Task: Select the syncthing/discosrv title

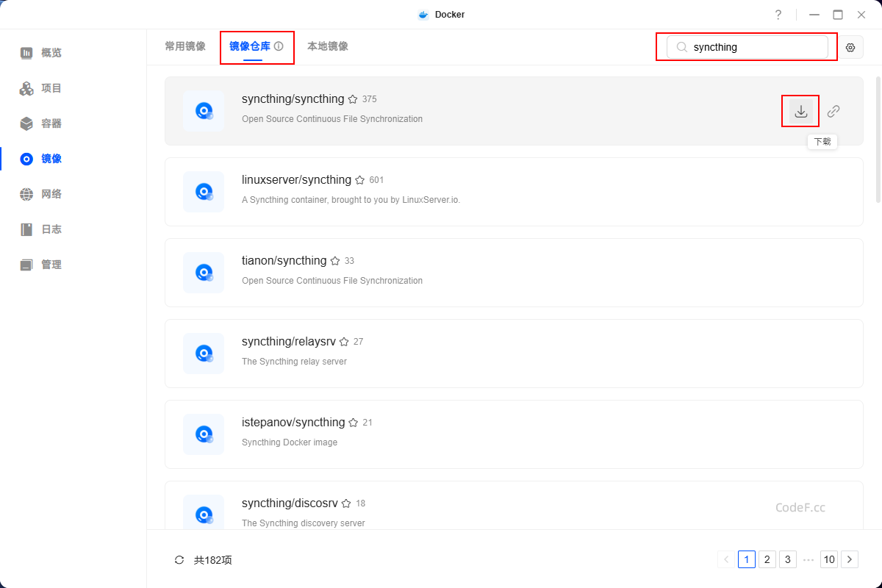Action: [x=290, y=503]
